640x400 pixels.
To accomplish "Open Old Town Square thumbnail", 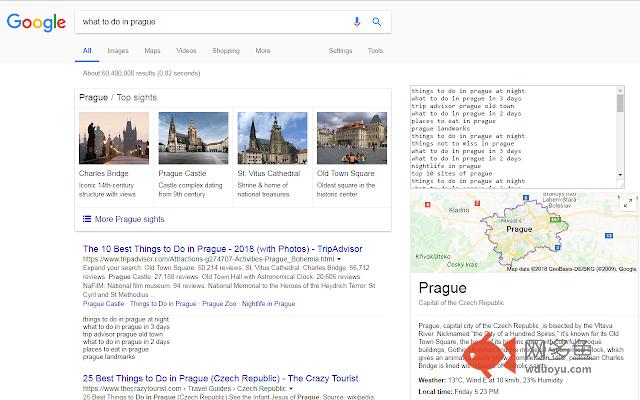I will click(352, 138).
